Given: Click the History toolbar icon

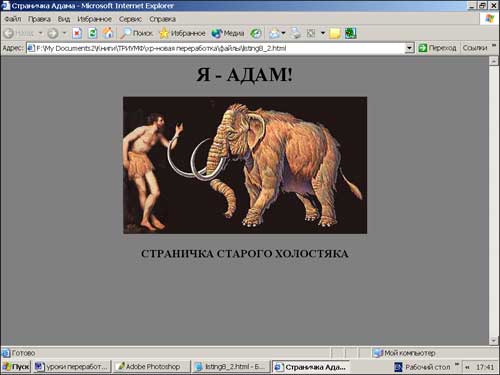Looking at the screenshot, I should [256, 33].
